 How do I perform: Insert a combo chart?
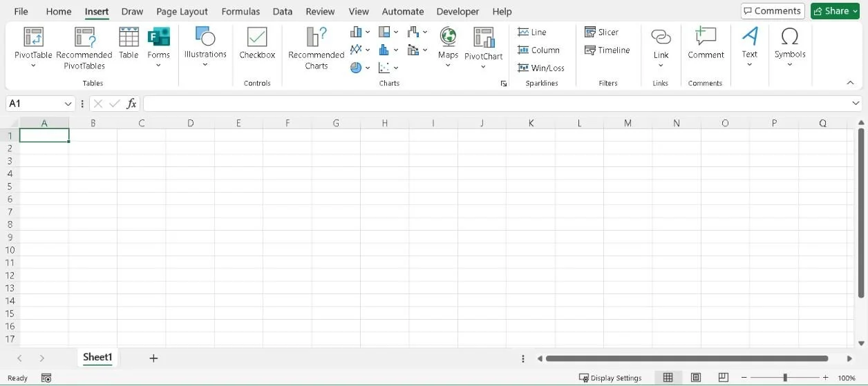click(x=414, y=50)
